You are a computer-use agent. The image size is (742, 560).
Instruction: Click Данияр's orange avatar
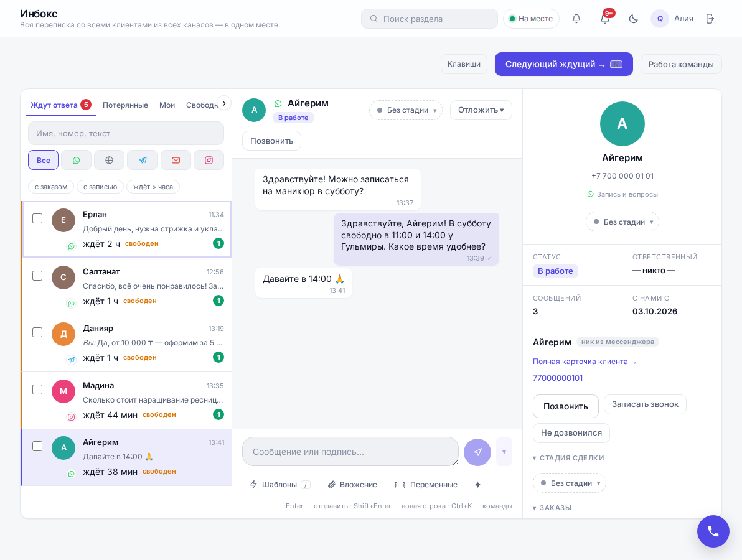[63, 334]
